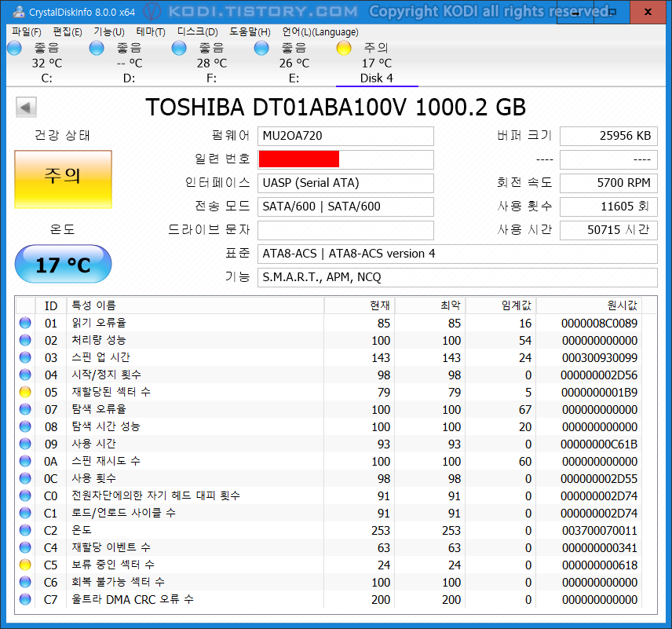
Task: Go to previous disk with left arrow
Action: click(26, 107)
